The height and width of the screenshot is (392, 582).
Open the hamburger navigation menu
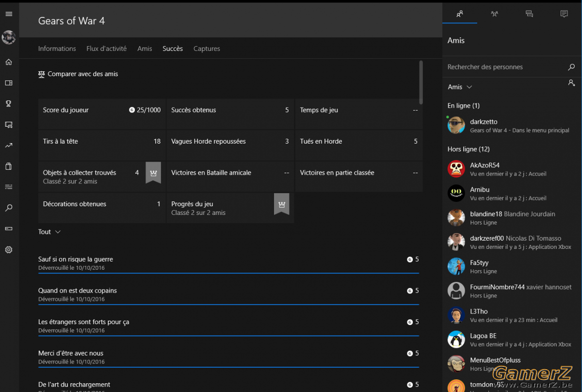pos(9,14)
